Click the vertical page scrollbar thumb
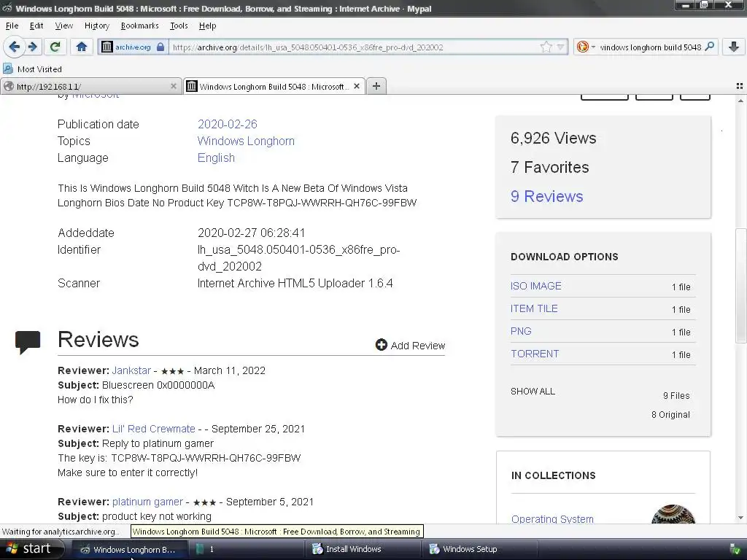This screenshot has height=560, width=747. click(741, 285)
